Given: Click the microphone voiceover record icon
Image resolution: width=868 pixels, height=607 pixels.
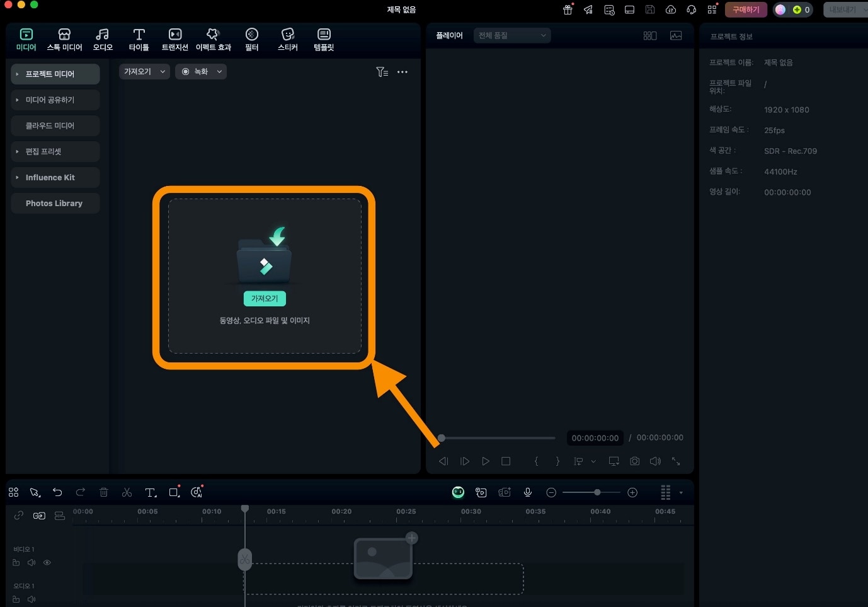Looking at the screenshot, I should tap(528, 492).
